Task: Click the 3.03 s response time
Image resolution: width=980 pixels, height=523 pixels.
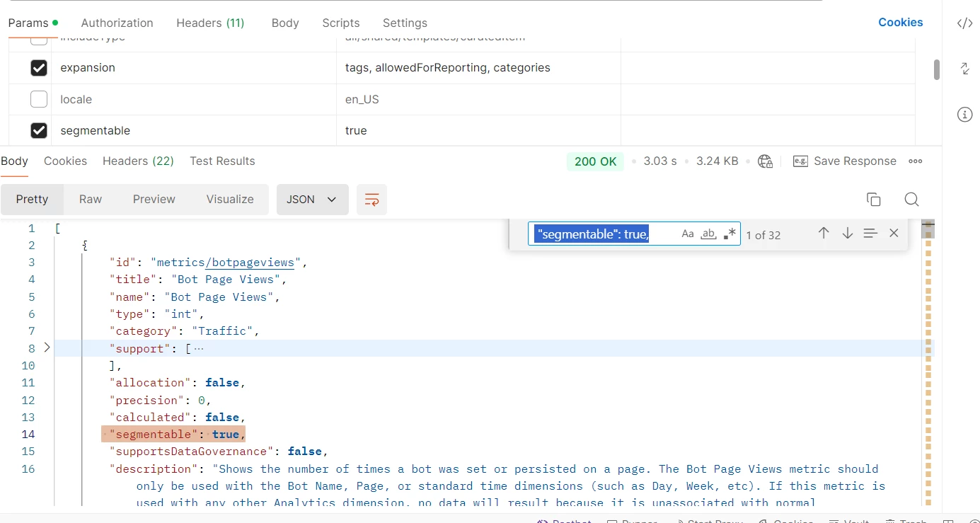Action: click(x=659, y=161)
